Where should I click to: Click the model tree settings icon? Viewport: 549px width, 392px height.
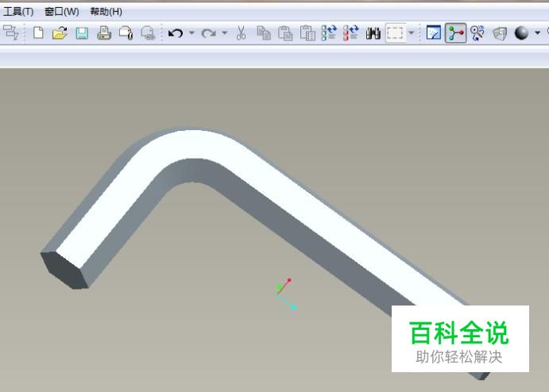11,33
